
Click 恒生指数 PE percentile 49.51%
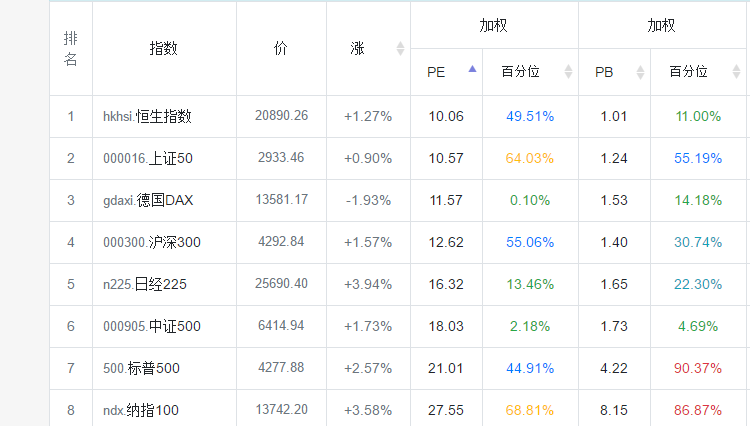[x=530, y=116]
